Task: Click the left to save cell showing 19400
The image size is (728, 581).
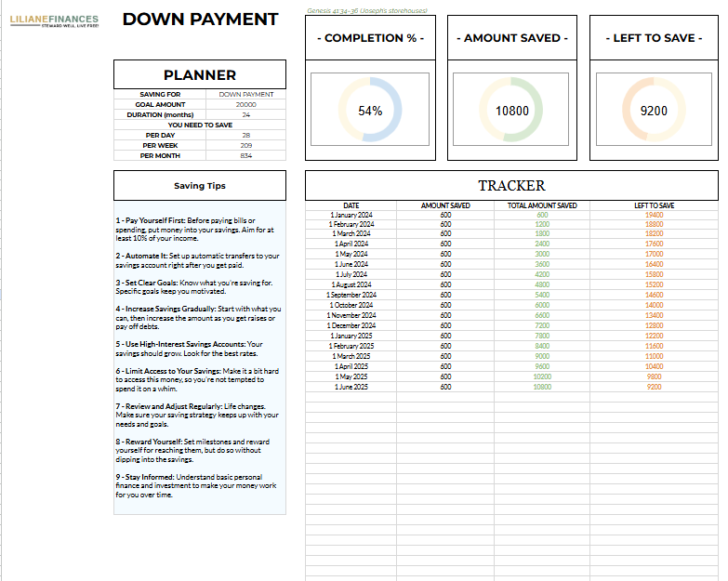Action: (x=654, y=215)
